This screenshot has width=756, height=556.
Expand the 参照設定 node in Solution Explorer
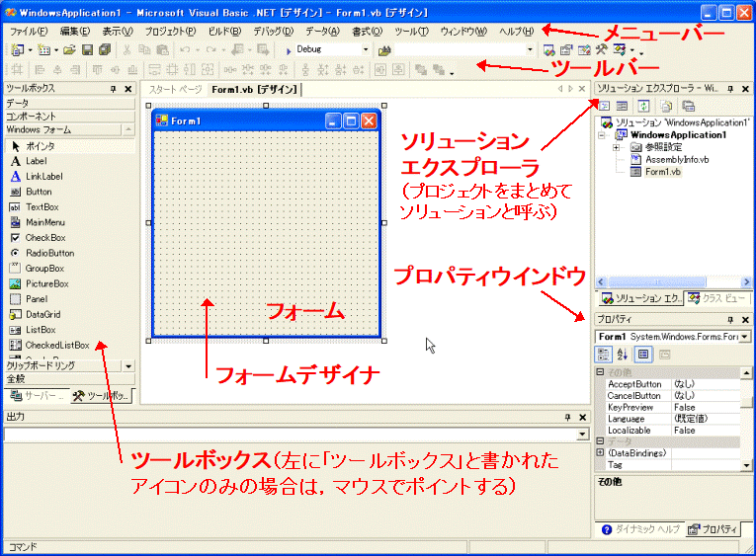(616, 147)
